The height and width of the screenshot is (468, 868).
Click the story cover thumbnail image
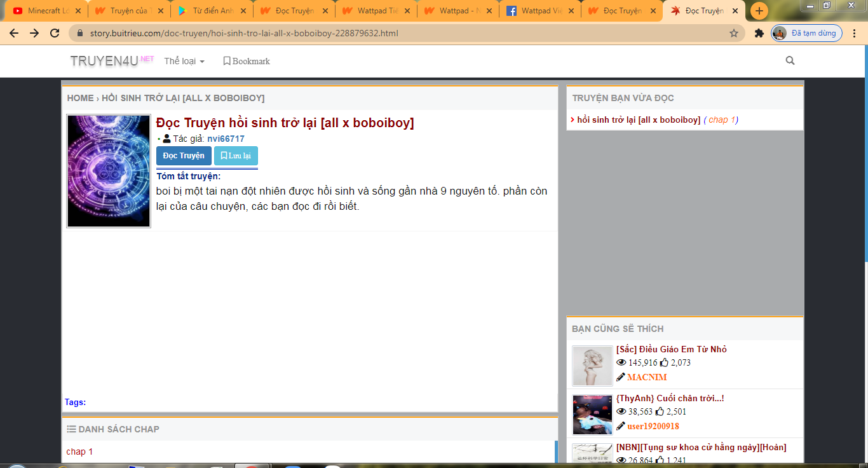[109, 171]
